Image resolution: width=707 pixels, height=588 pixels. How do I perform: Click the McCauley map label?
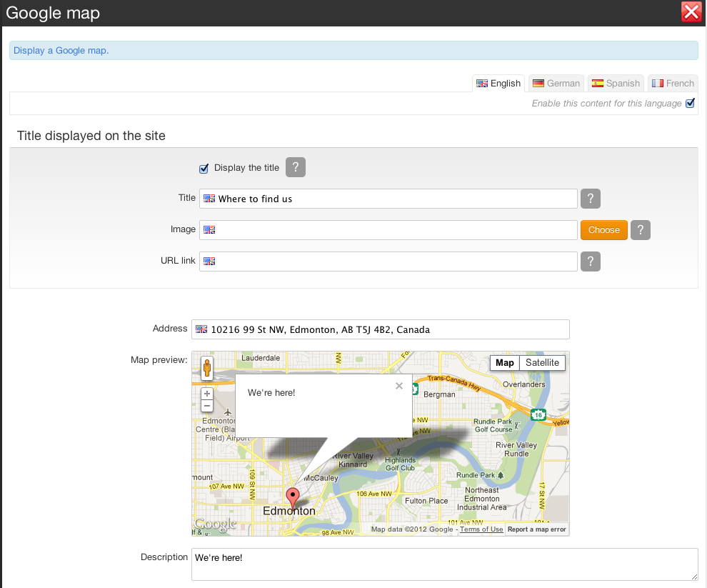click(321, 478)
